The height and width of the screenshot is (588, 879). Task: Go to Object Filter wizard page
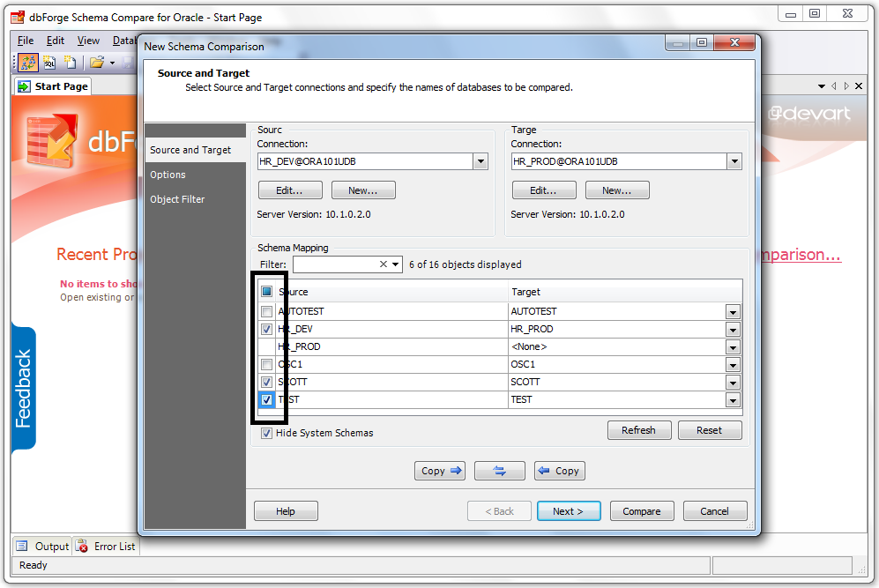point(177,199)
